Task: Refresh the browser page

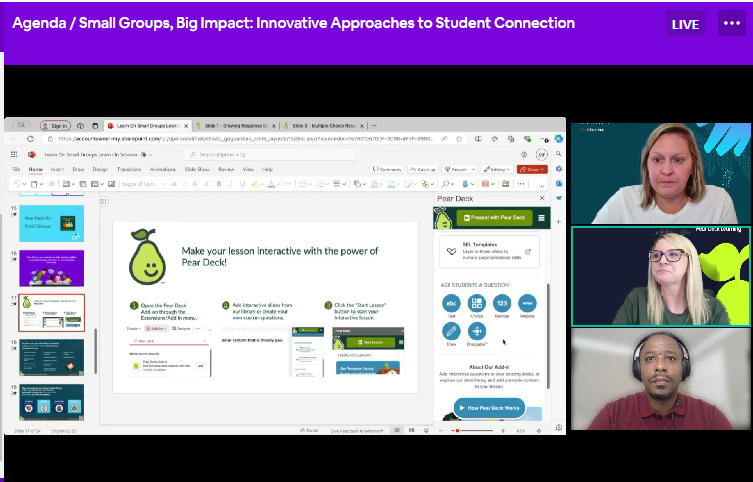Action: point(30,139)
